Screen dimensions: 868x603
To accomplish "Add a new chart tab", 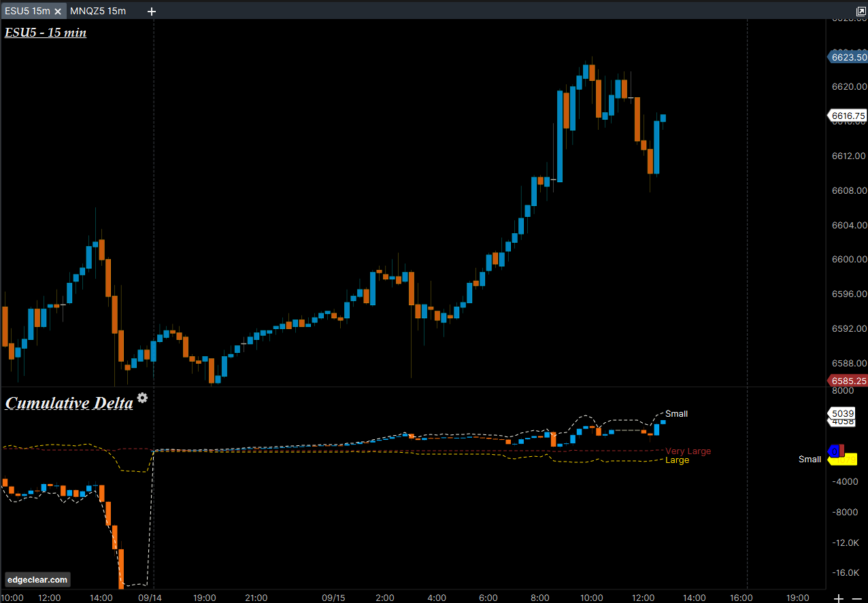I will coord(152,12).
